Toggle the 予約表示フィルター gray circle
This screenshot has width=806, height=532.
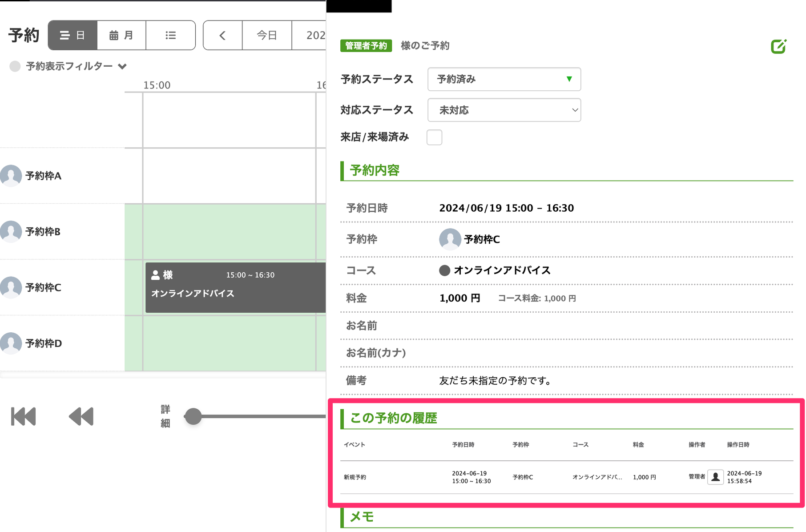click(15, 66)
